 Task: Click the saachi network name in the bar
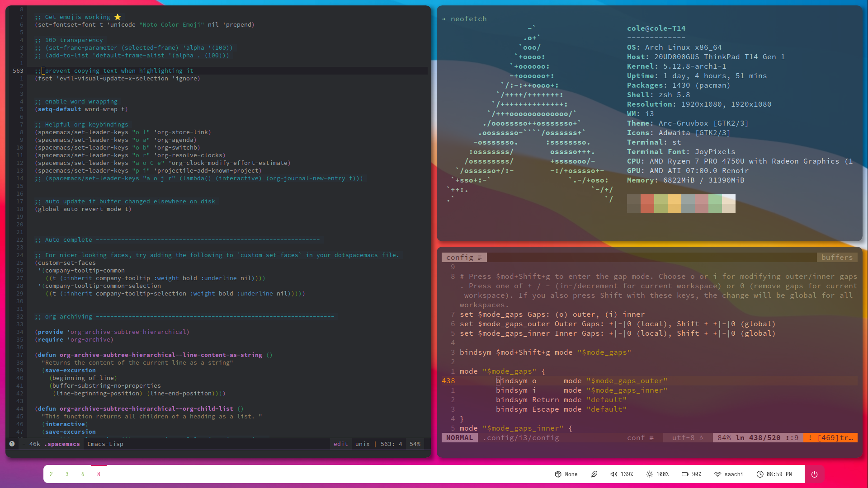(x=734, y=474)
